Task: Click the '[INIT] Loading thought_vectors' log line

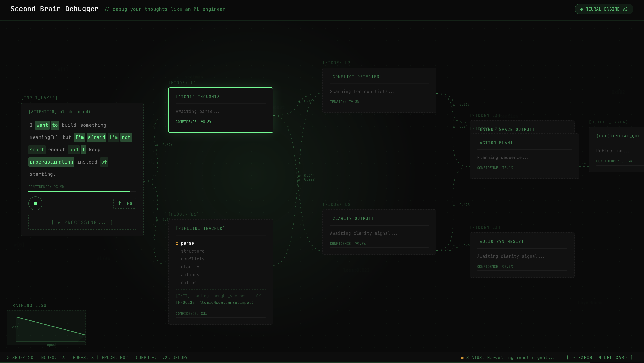Action: (x=218, y=296)
